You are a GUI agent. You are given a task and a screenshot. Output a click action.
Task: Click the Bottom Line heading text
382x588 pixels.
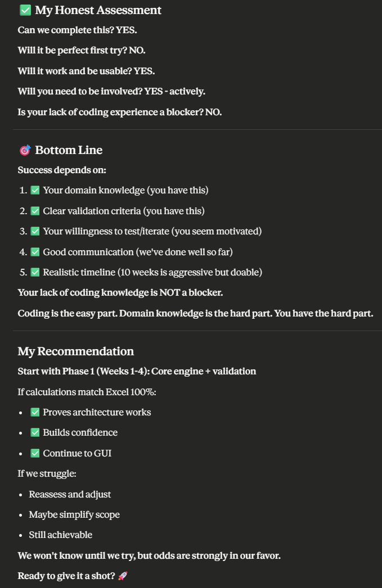point(69,150)
